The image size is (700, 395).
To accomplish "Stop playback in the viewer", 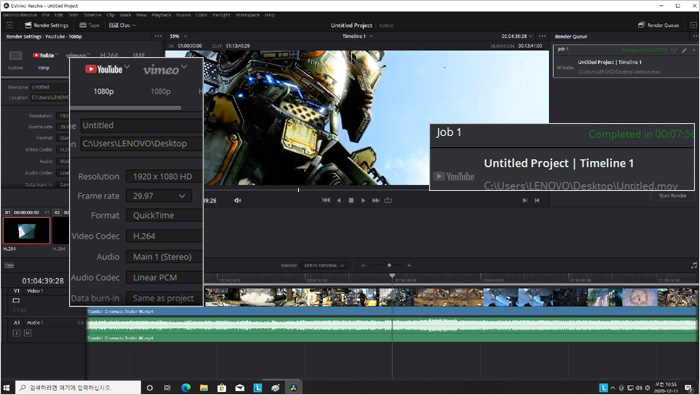I will click(x=351, y=200).
